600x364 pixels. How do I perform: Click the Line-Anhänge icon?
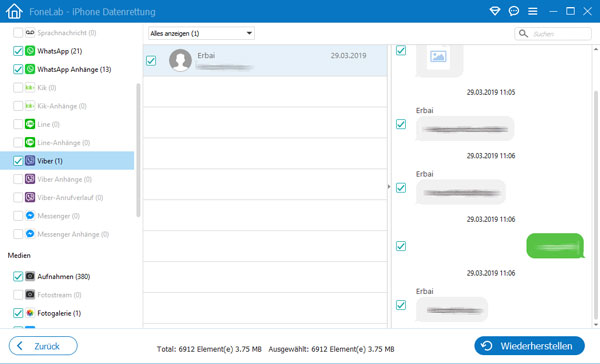tap(30, 142)
